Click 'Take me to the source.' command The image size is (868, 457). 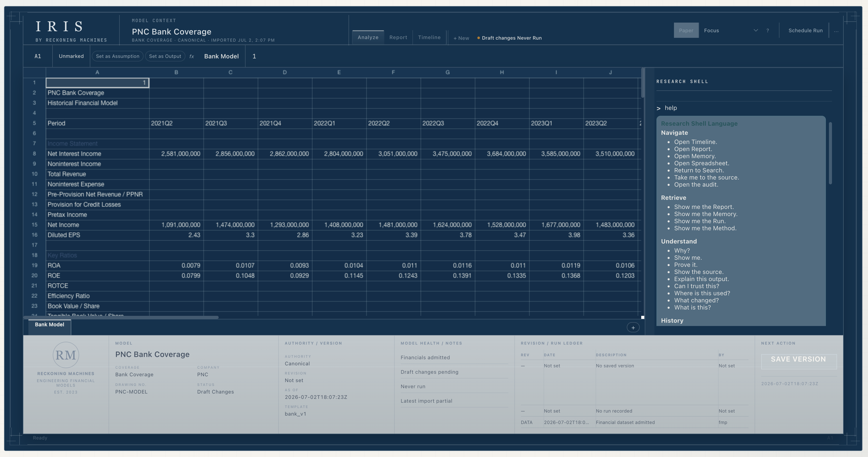pos(706,177)
